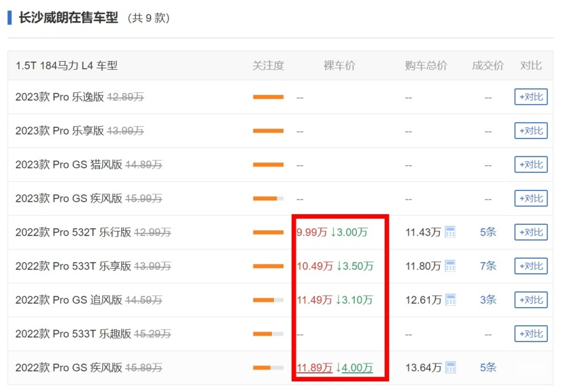This screenshot has height=392, width=565.
Task: Click the 11.80万 total purchase price
Action: click(x=423, y=266)
